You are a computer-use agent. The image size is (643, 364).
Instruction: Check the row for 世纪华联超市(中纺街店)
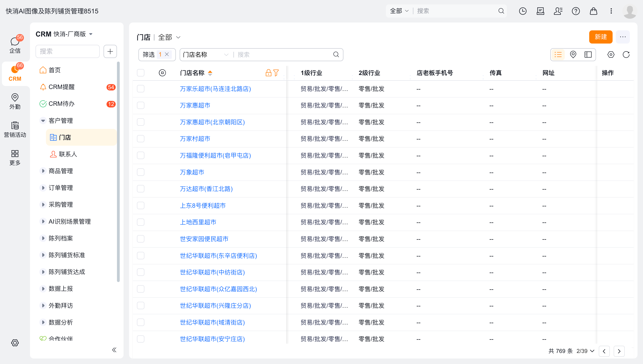[141, 272]
